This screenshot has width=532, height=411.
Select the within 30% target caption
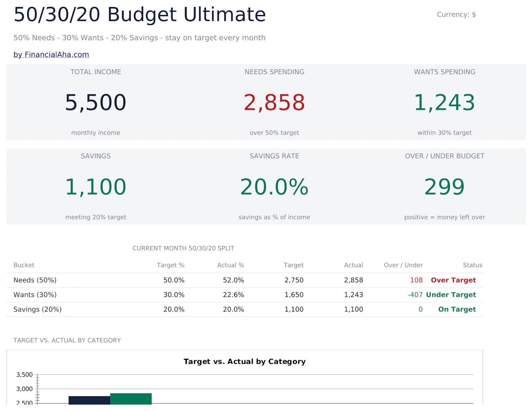click(445, 133)
